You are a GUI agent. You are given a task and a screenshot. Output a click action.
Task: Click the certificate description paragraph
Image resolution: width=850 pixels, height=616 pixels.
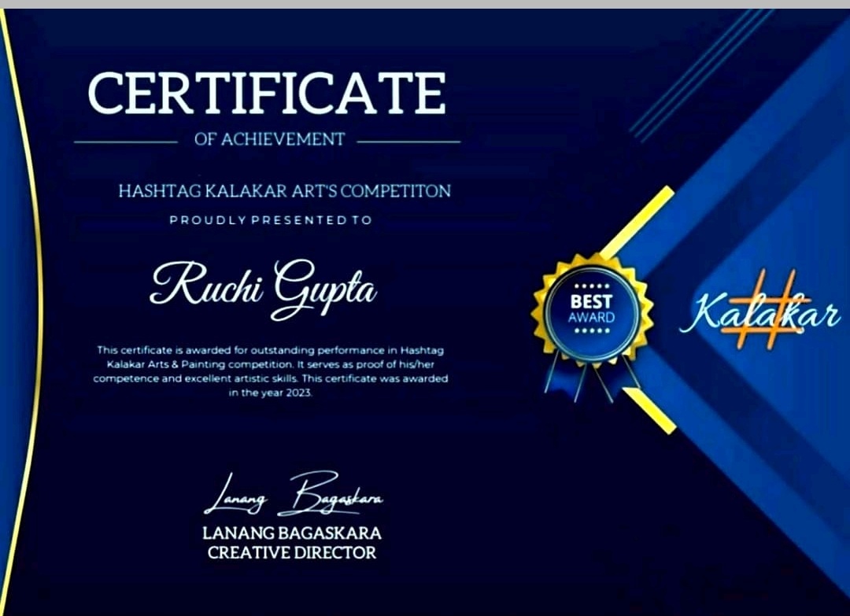point(271,371)
